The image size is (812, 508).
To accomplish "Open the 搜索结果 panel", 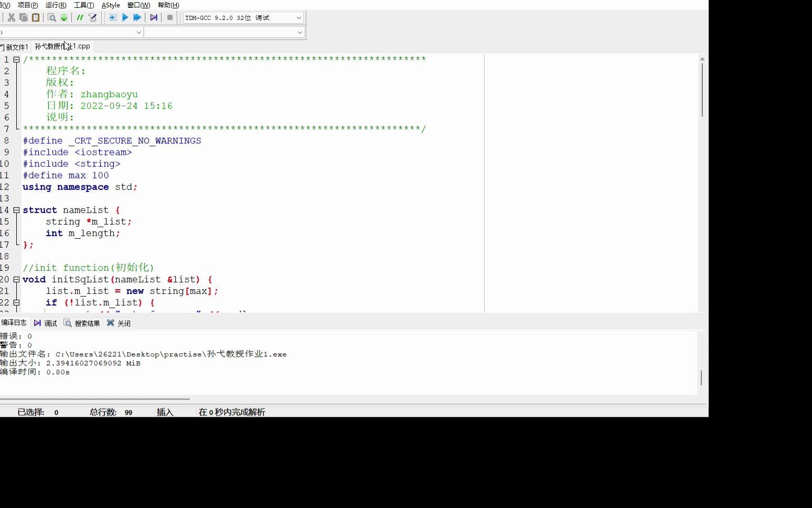I will [x=87, y=323].
